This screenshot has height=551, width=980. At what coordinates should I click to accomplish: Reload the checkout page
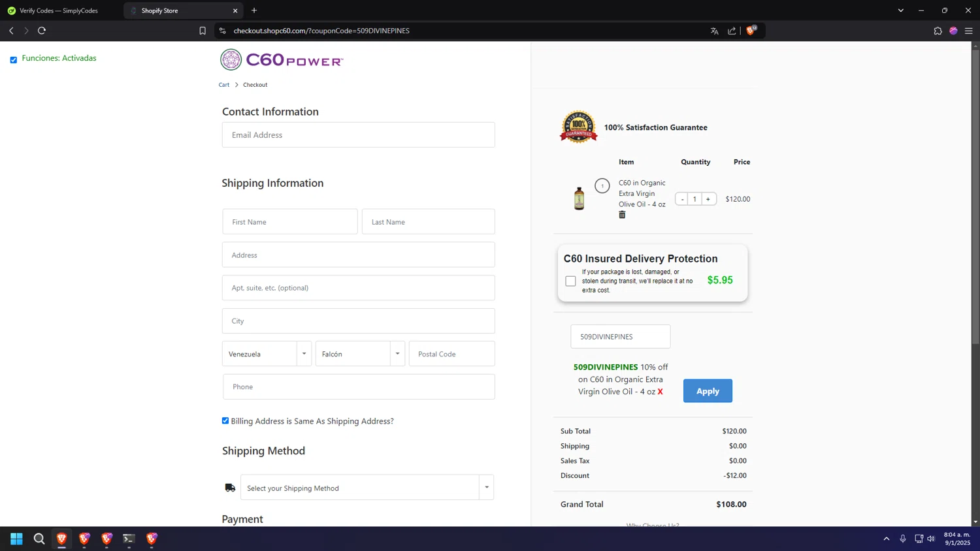point(42,31)
